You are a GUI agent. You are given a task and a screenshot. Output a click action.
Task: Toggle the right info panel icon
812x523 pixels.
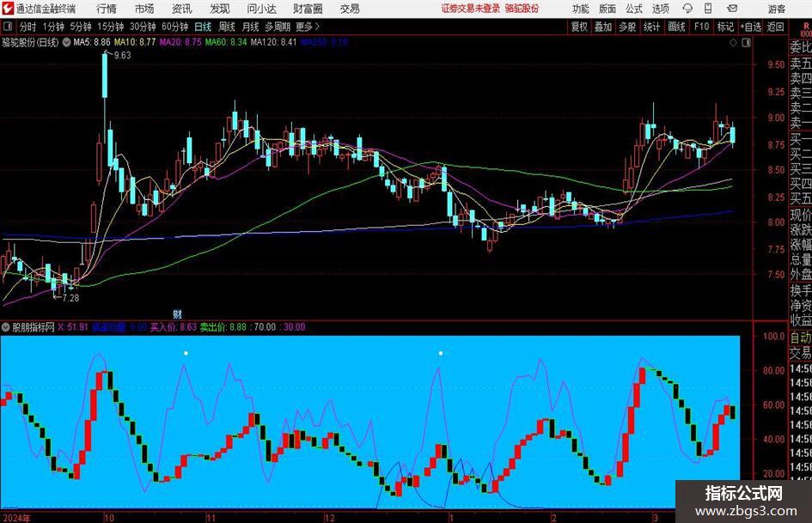coord(746,43)
